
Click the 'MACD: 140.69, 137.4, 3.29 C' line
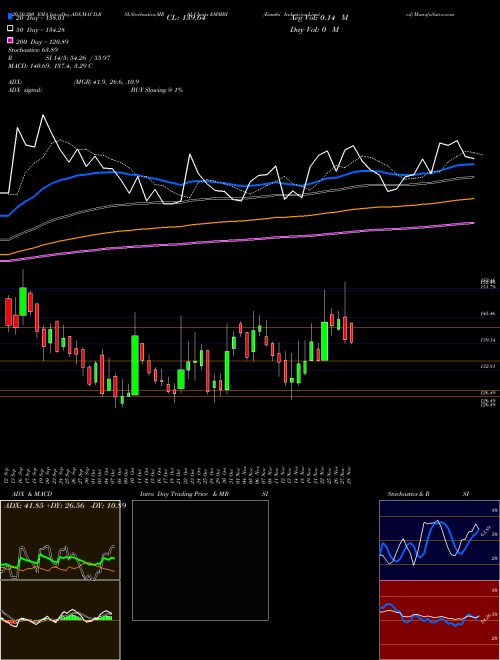click(51, 66)
